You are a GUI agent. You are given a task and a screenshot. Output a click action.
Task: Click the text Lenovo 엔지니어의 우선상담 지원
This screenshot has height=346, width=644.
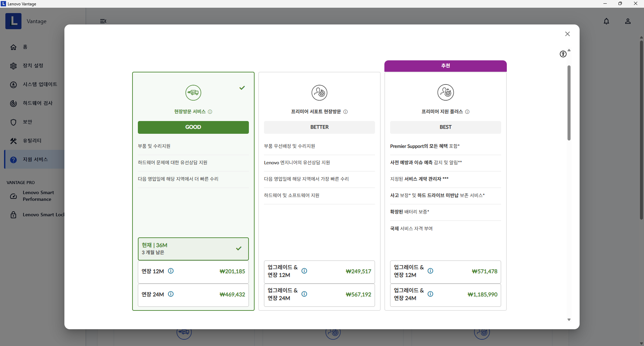(297, 163)
